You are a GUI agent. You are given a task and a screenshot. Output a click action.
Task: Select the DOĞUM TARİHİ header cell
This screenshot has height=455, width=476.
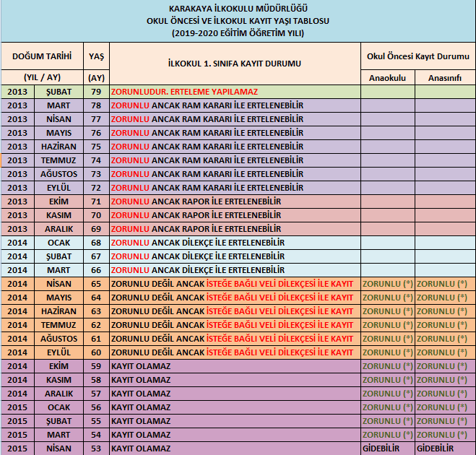[x=42, y=56]
